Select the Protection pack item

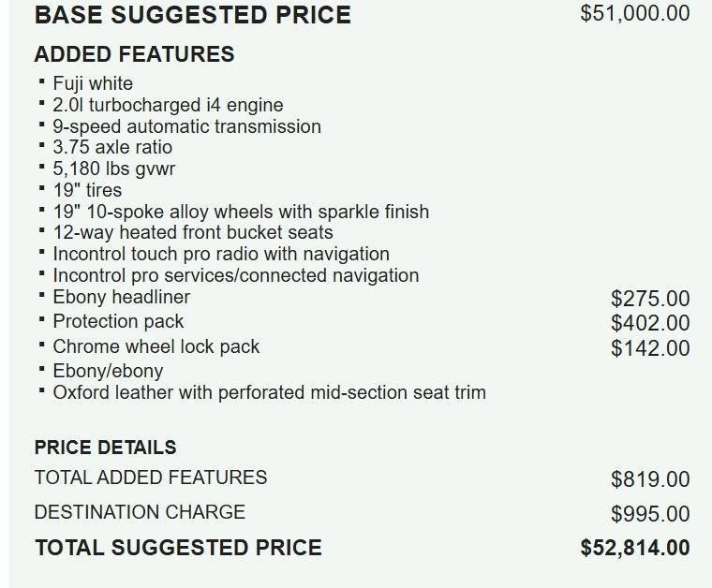pyautogui.click(x=118, y=321)
